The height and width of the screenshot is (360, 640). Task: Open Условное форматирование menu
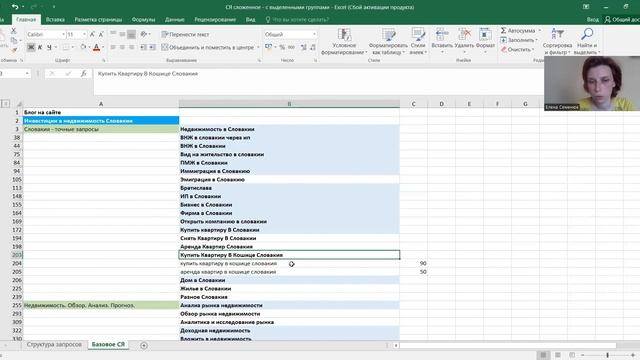point(344,41)
